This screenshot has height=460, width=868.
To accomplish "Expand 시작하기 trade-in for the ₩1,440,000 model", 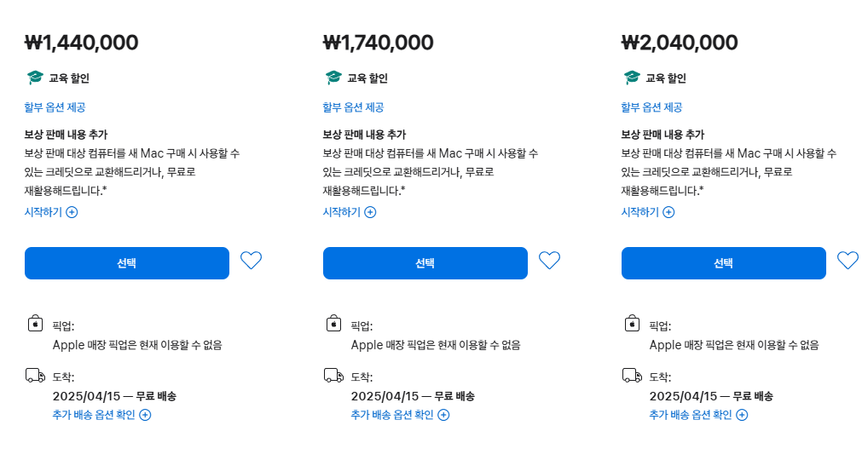I will pos(51,212).
